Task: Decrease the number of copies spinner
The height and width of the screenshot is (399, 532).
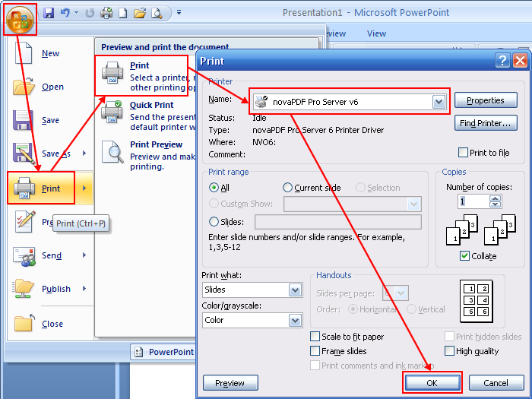Action: click(x=495, y=204)
